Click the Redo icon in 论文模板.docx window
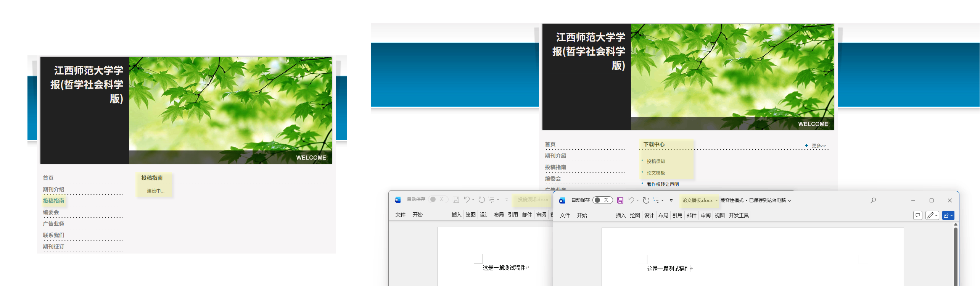This screenshot has height=286, width=980. click(x=646, y=200)
